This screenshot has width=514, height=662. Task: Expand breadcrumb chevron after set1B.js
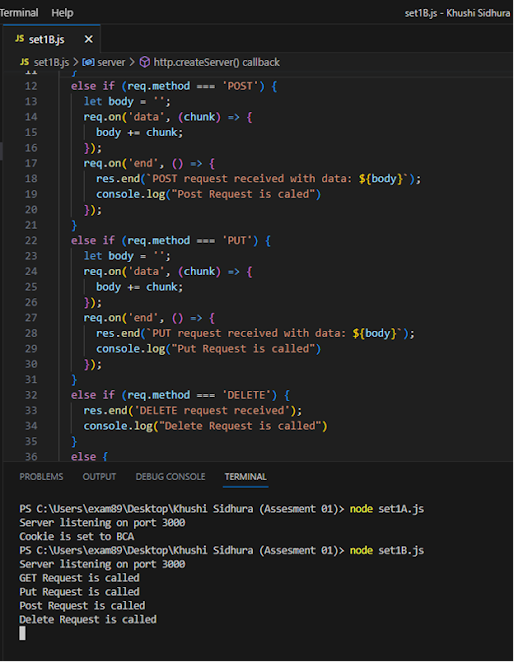[75, 62]
